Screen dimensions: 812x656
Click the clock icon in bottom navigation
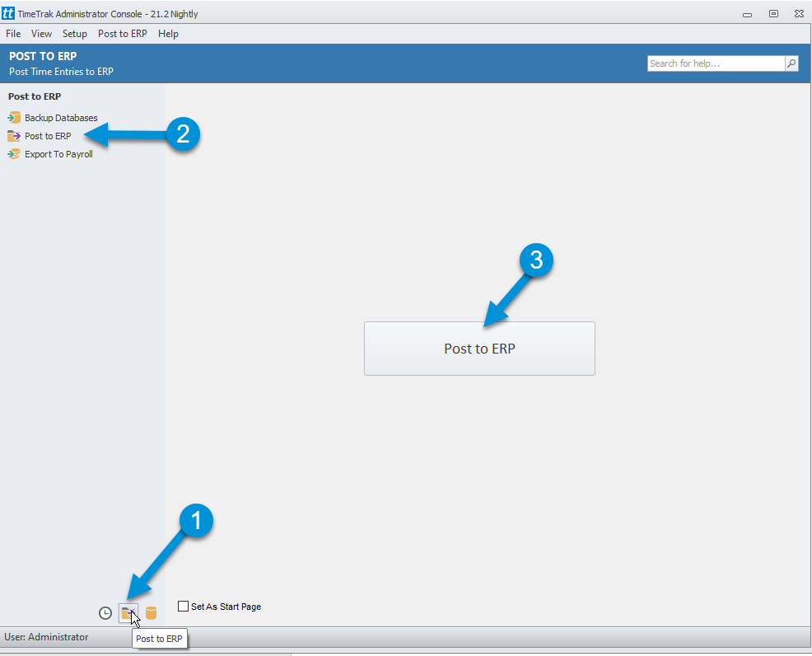click(105, 613)
